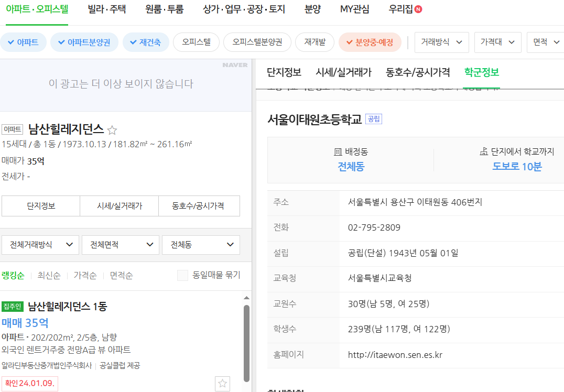Open the 원룸·투룸 top menu
Screen dimensions: 564x392
coord(165,9)
